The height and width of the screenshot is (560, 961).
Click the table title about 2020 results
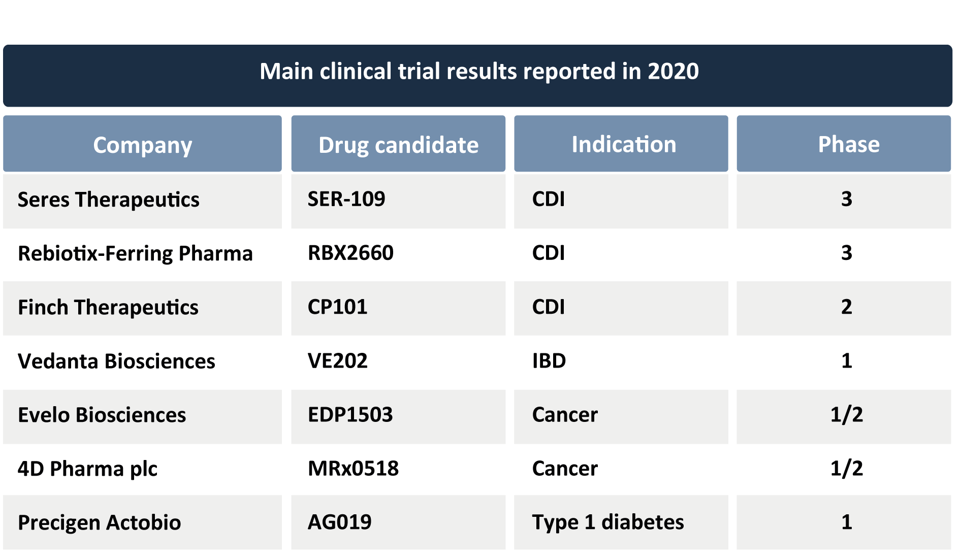[x=478, y=72]
